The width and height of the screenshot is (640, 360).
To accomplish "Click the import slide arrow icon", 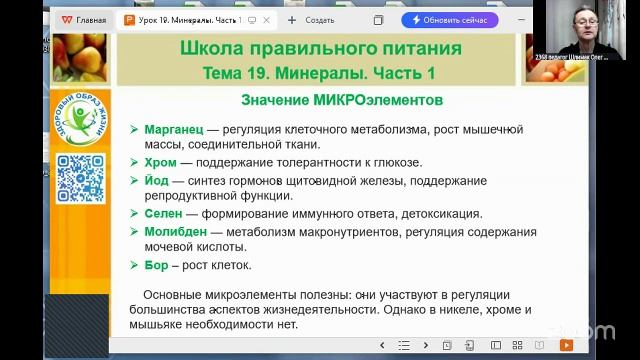I will pyautogui.click(x=469, y=345).
